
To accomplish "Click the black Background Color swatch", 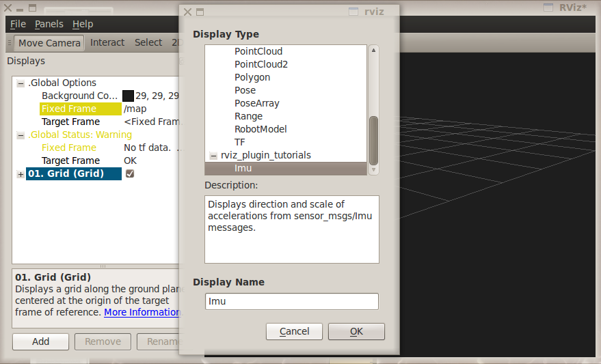I will coord(128,96).
